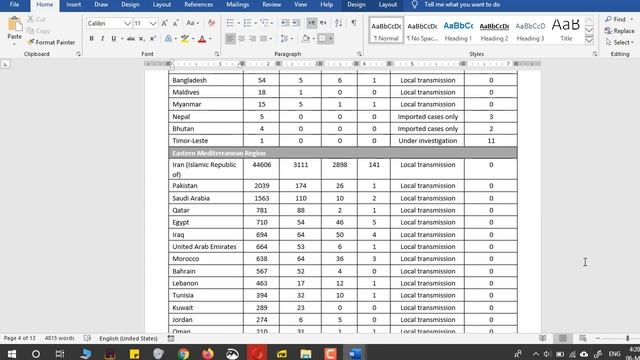Open the Change Case dropdown

192,23
